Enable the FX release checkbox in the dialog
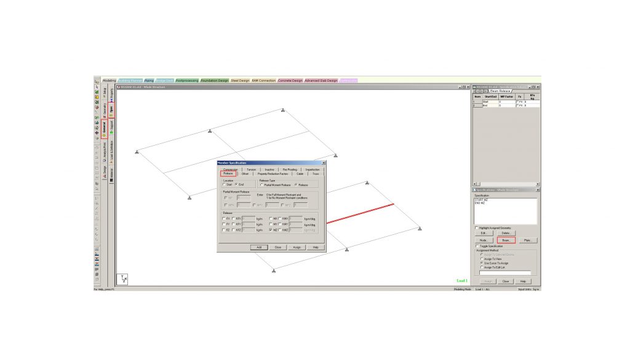630x364 pixels. tap(224, 218)
